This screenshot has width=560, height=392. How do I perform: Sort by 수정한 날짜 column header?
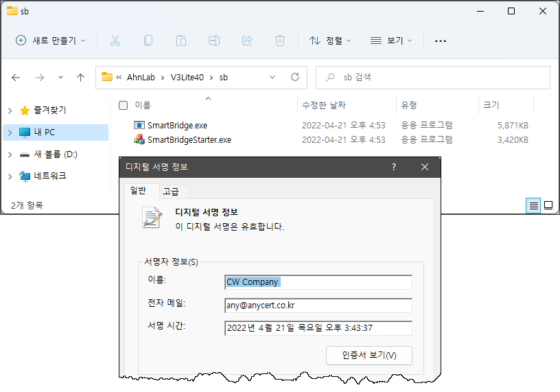point(324,105)
